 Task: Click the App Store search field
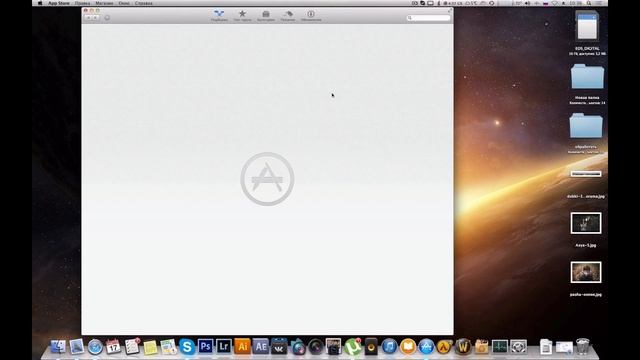(429, 18)
